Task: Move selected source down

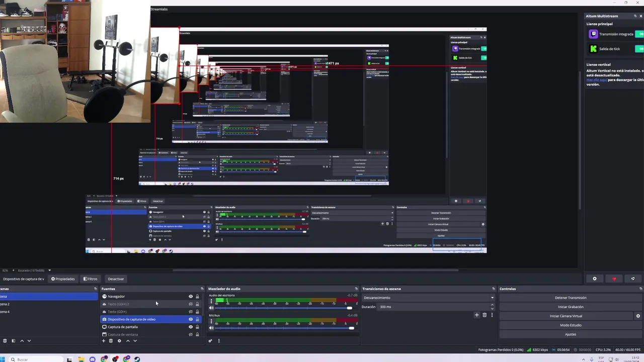Action: click(x=135, y=341)
